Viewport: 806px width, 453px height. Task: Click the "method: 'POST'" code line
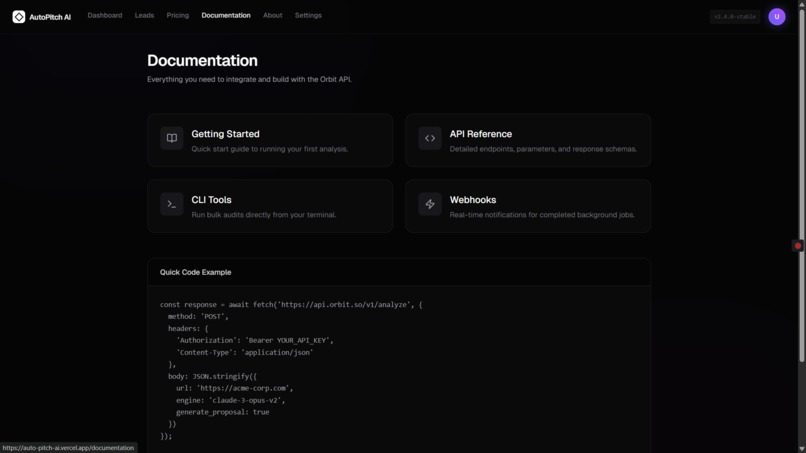point(198,316)
